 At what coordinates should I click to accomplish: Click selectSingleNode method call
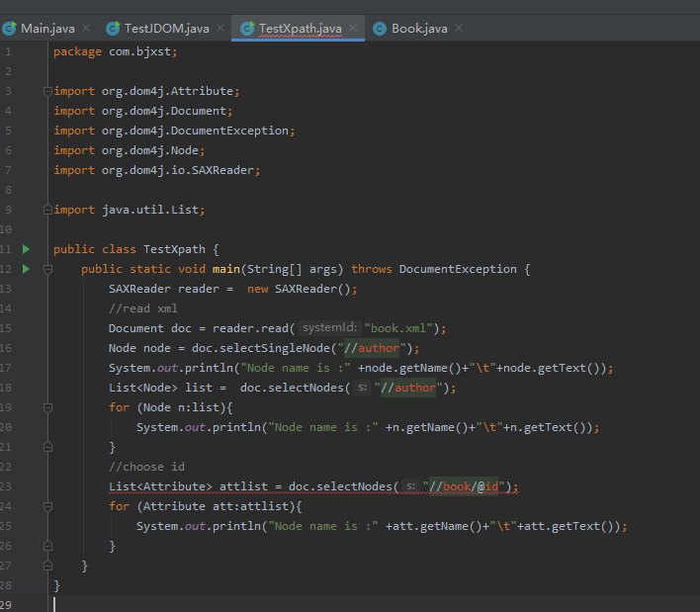click(x=275, y=348)
